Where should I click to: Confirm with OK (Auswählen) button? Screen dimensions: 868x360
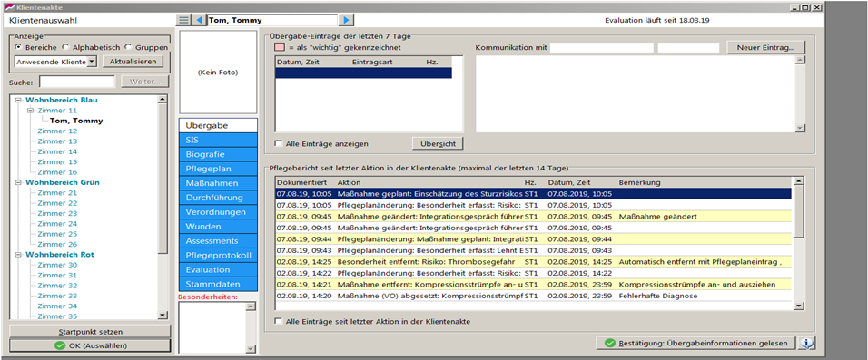point(90,345)
